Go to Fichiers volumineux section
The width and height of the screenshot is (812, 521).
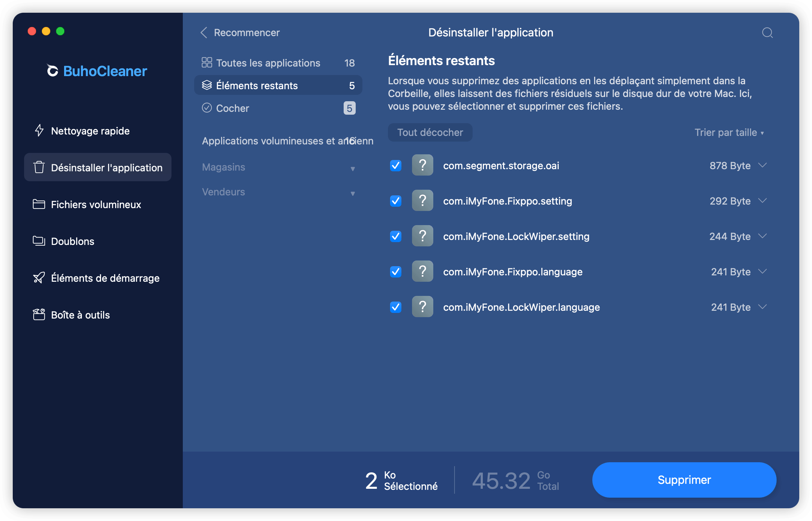[x=98, y=204]
